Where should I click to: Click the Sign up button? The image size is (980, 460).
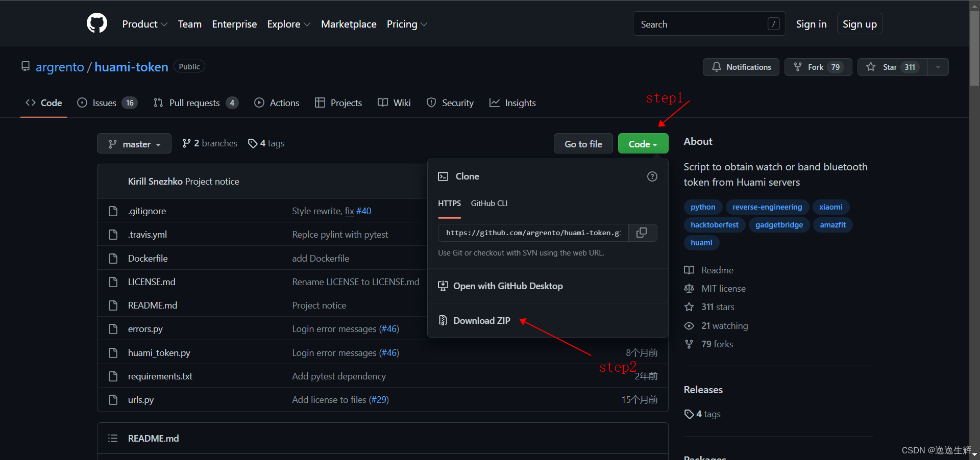860,24
